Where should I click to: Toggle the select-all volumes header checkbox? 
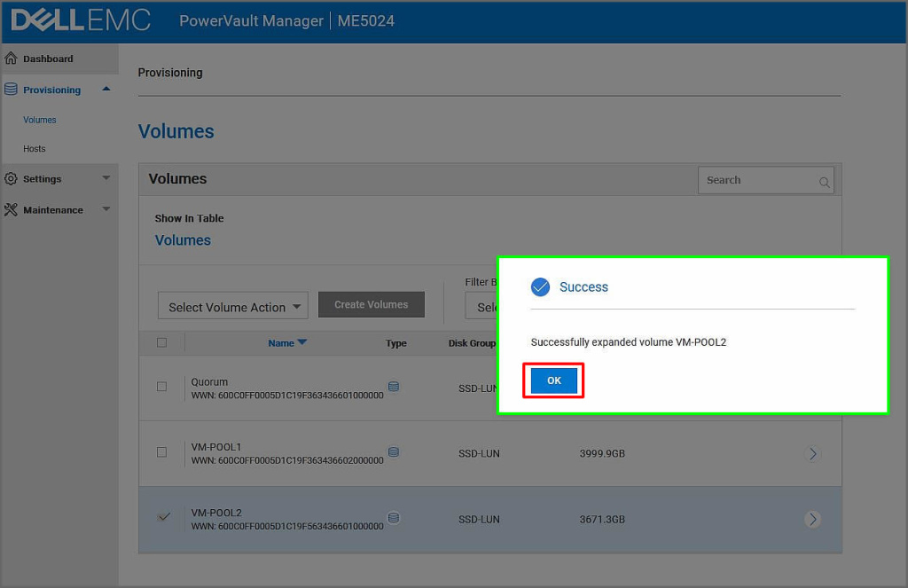pos(161,342)
